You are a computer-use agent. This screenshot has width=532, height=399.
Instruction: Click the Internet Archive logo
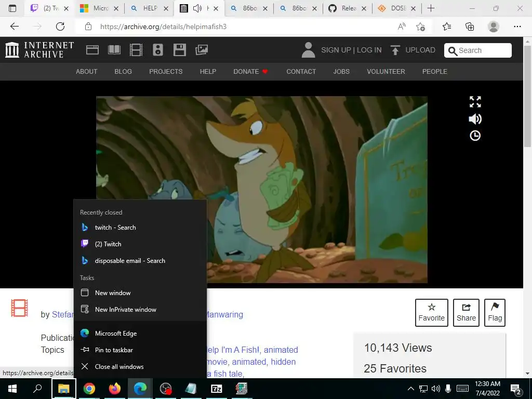(39, 50)
